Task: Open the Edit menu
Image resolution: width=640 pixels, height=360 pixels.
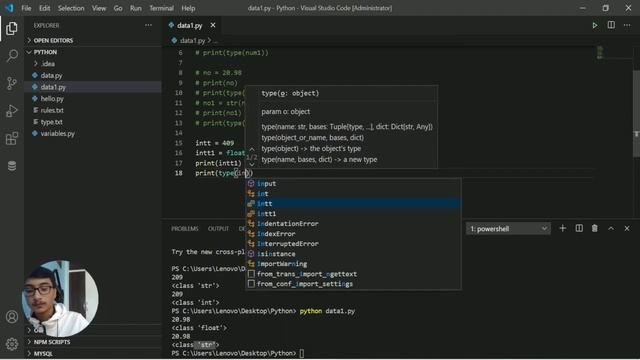Action: 44,8
